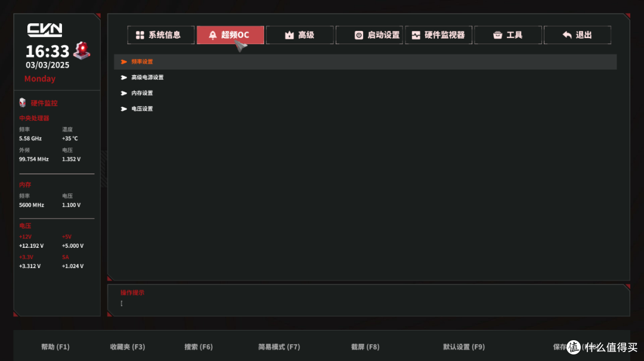
Task: Click the rocket icon on 超频OC
Action: (x=212, y=35)
